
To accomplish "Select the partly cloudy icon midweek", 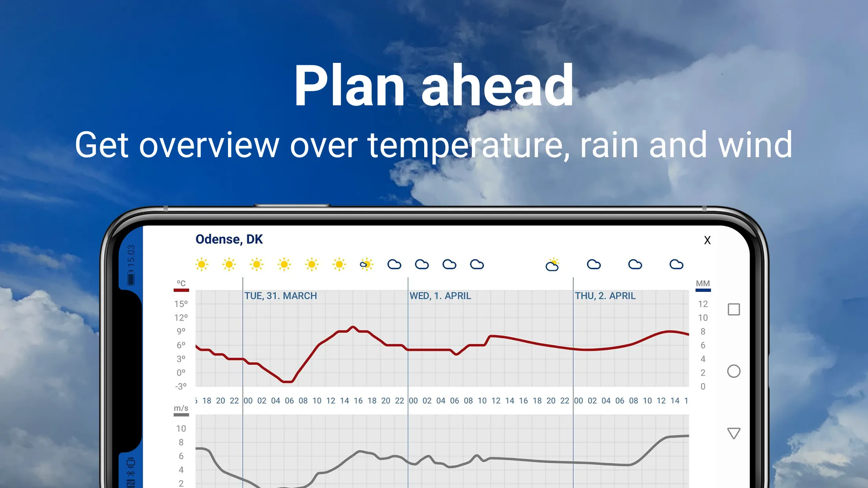I will (552, 264).
